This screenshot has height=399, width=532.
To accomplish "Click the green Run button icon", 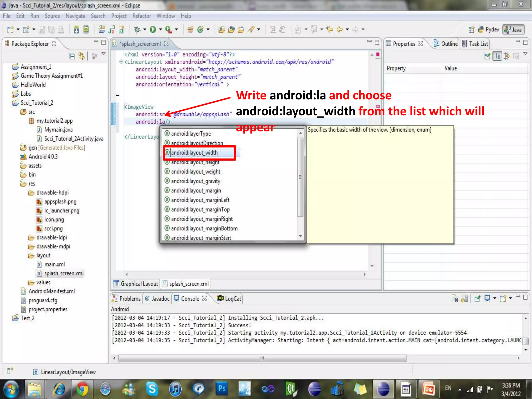I will [153, 30].
